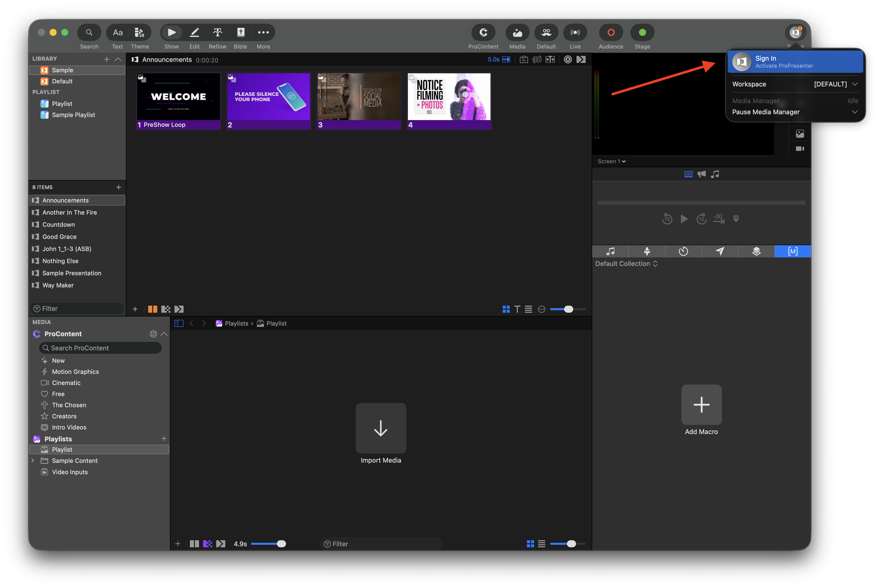The height and width of the screenshot is (588, 884).
Task: Open the Screen 1 preview dropdown
Action: click(611, 161)
